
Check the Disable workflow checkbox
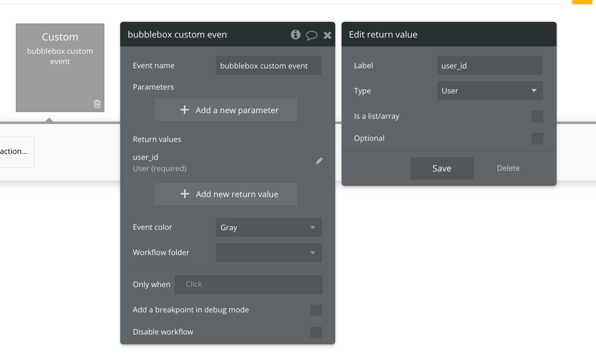[316, 332]
